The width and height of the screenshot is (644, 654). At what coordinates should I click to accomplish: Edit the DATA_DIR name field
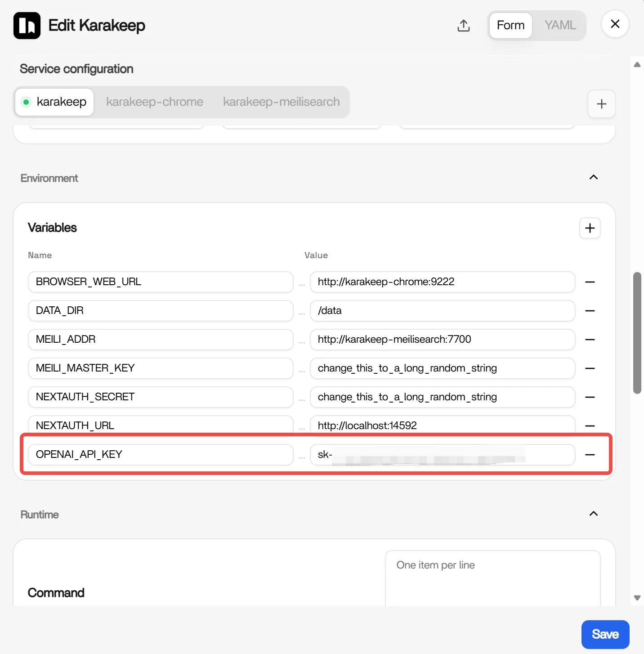[x=161, y=311]
